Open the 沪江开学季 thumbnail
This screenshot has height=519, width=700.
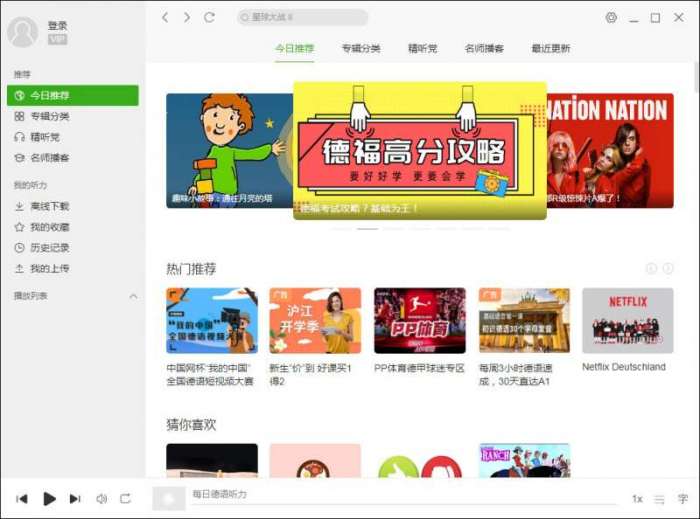[315, 321]
